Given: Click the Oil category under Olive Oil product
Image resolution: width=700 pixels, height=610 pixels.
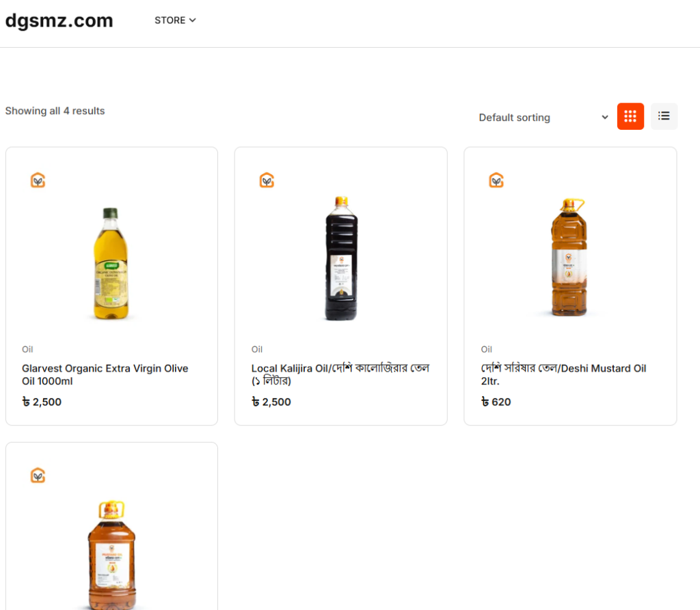Looking at the screenshot, I should [x=27, y=349].
